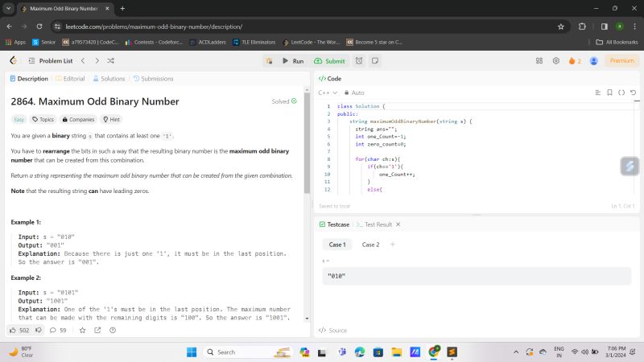This screenshot has height=362, width=644.
Task: Toggle the Auto setting in the editor bar
Action: click(x=354, y=93)
